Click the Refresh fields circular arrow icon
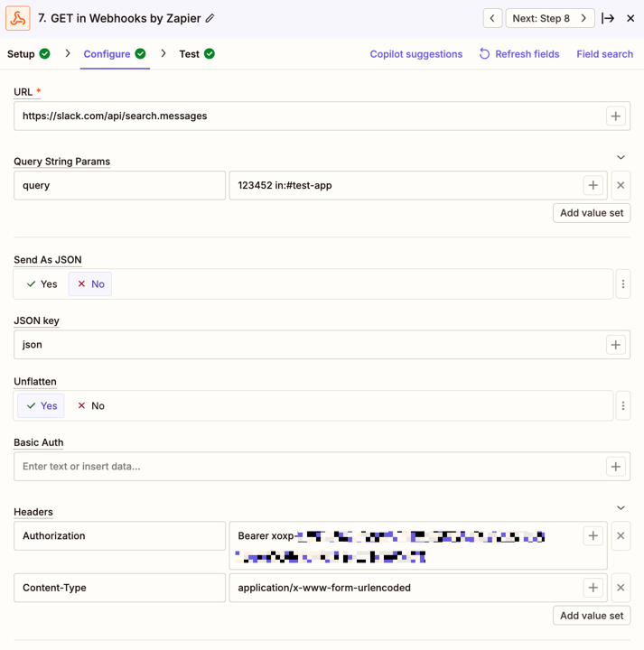 [484, 53]
